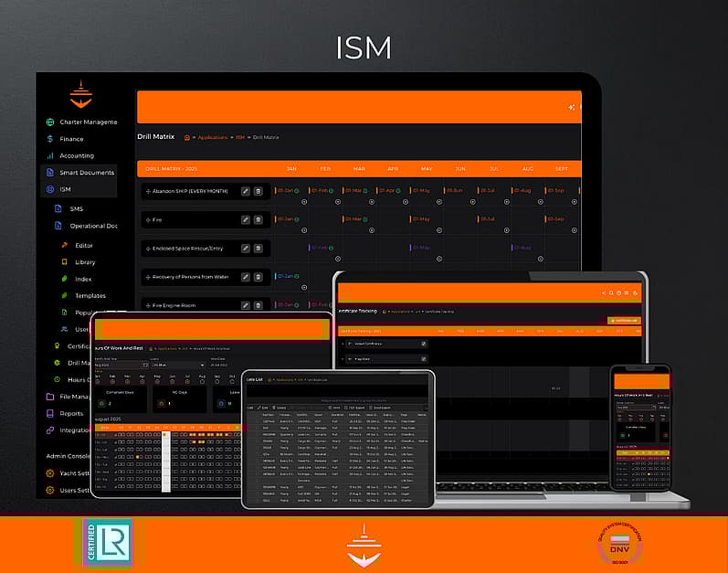Screen dimensions: 728x573
Task: Click the share icon in laptop header
Action: point(604,293)
